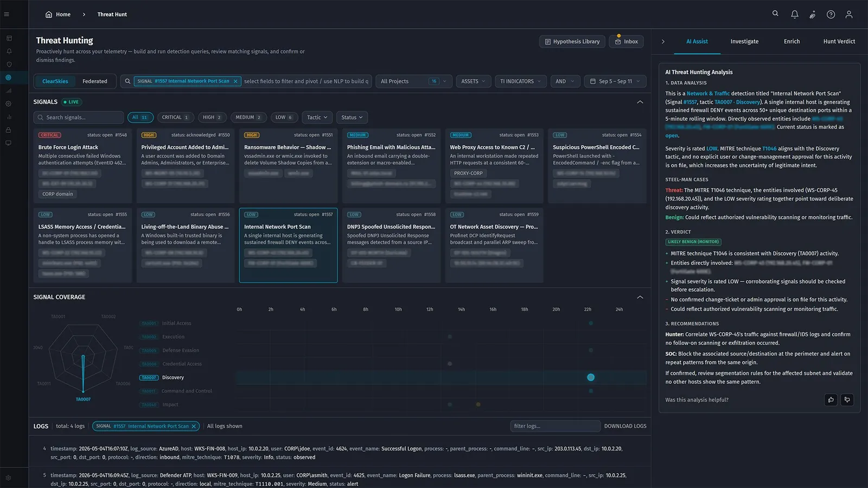Screen dimensions: 868x488
Task: Toggle the All 11 signals filter
Action: 141,117
